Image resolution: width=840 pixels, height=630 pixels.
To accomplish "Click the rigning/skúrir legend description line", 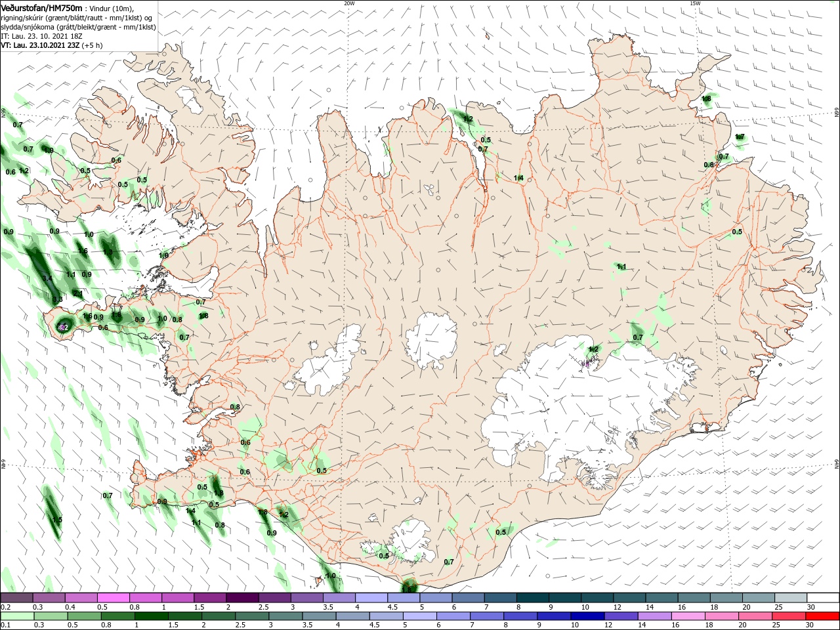I will 77,17.
